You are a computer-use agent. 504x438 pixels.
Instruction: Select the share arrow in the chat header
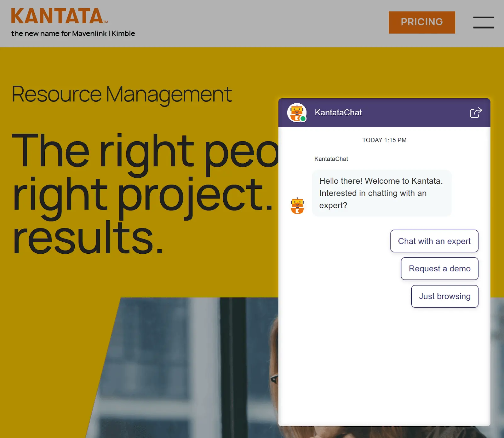click(477, 112)
